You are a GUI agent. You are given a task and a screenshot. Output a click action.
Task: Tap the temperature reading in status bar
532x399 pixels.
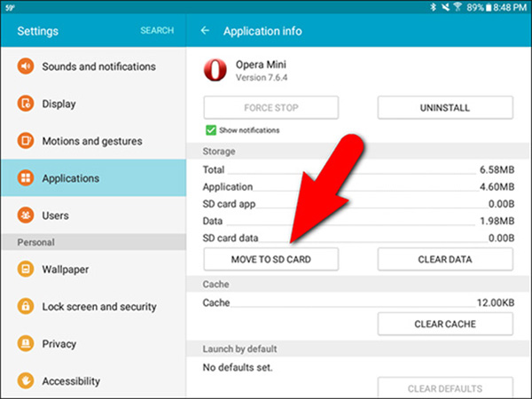(x=10, y=7)
